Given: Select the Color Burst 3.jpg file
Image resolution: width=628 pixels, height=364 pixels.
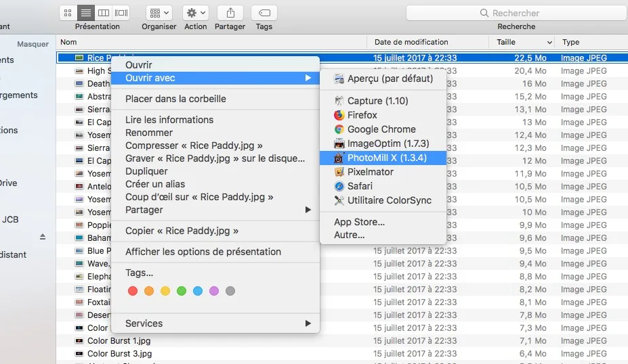Looking at the screenshot, I should pos(119,354).
